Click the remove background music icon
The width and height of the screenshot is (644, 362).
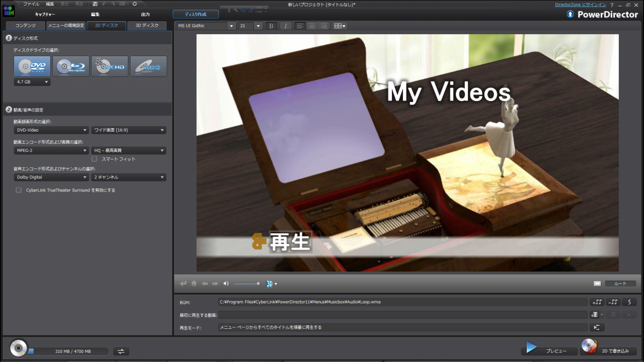point(613,302)
